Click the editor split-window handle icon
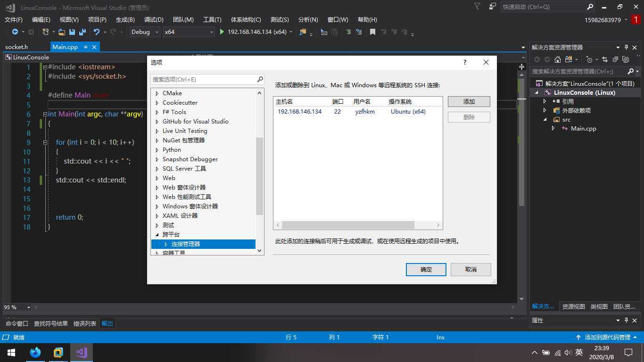 coord(522,67)
